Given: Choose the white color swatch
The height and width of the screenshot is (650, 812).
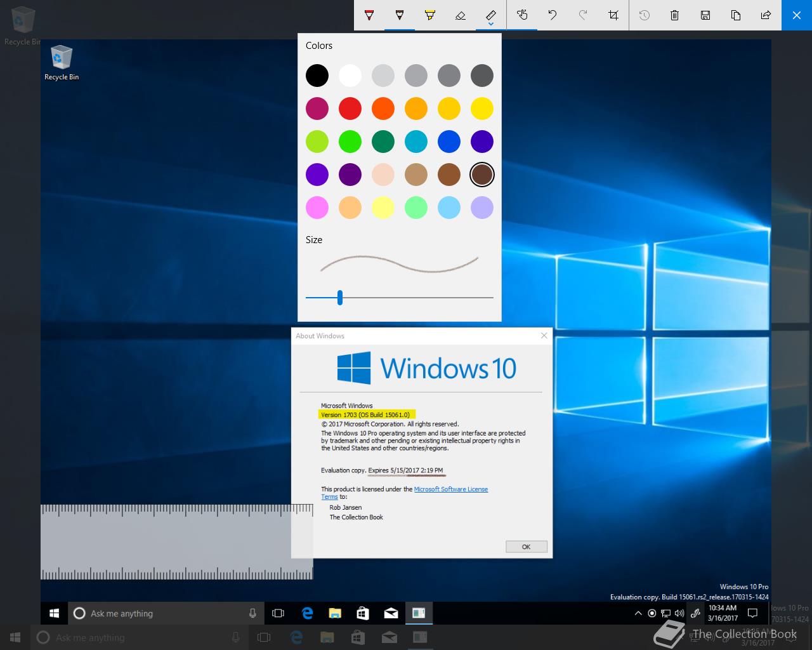Looking at the screenshot, I should 350,76.
